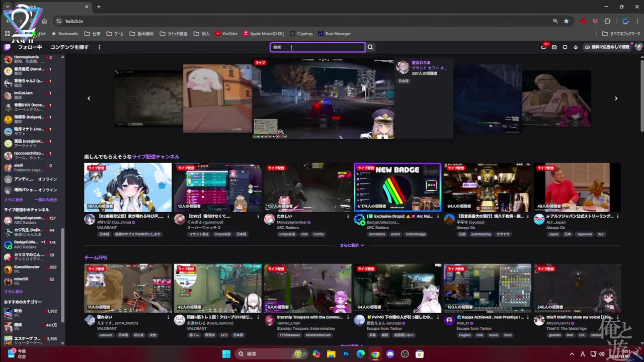Screen dimensions: 644x362
Task: Open the ALF_Japan stream thumbnail
Action: click(577, 187)
